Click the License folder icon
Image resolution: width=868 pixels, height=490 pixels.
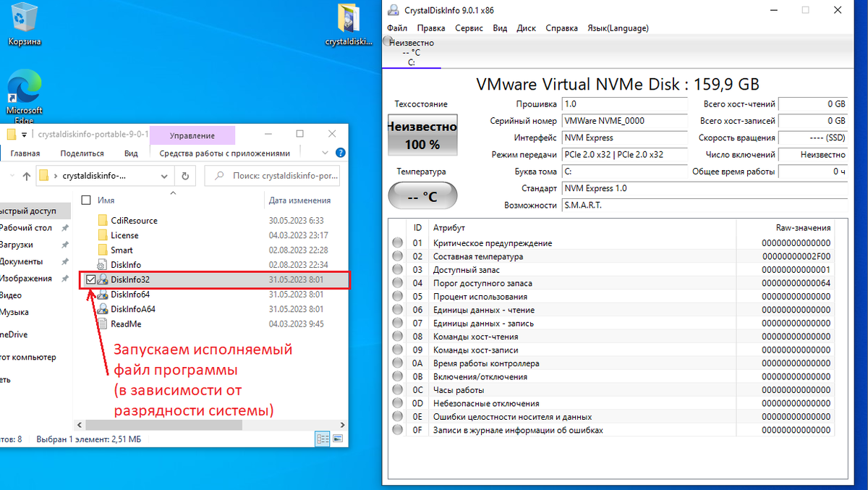(102, 235)
